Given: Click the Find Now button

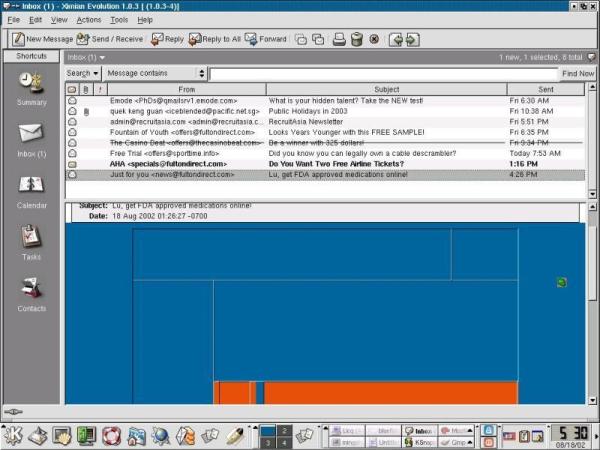Looking at the screenshot, I should click(578, 73).
